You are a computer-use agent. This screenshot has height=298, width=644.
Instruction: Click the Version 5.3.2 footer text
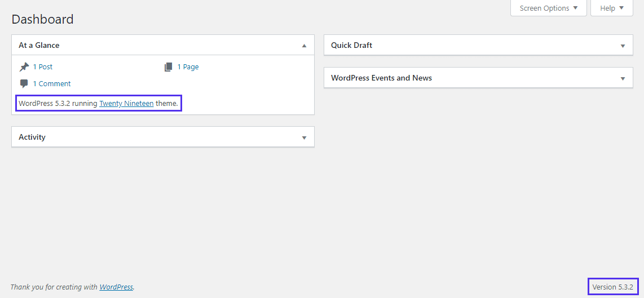click(x=612, y=287)
